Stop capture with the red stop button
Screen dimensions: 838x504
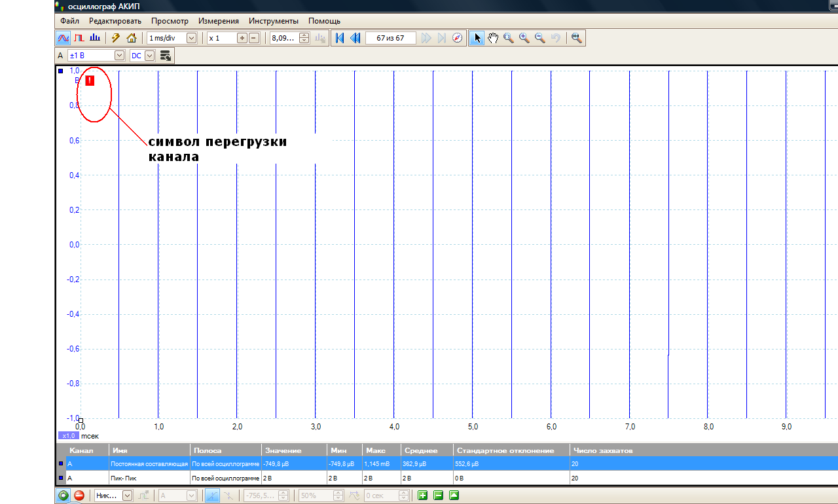(x=79, y=495)
